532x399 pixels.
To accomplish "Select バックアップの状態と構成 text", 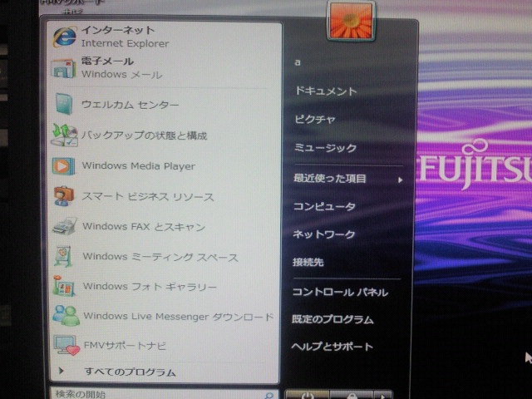I will [144, 135].
